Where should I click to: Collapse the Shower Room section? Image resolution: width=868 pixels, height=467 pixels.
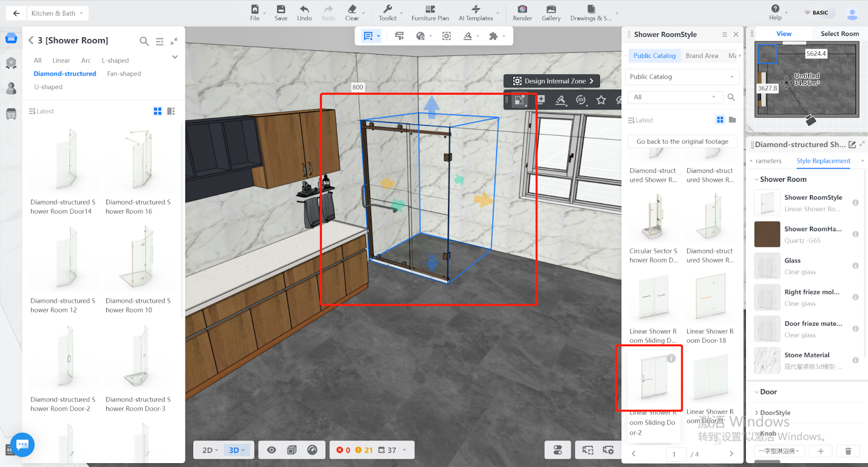coord(757,180)
